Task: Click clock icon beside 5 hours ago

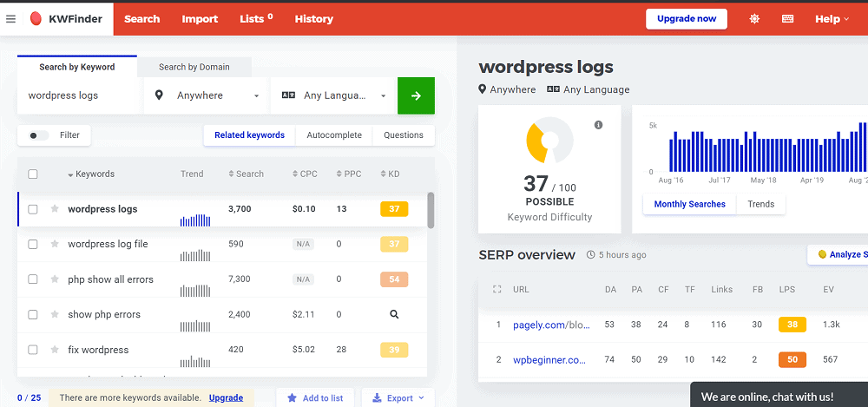Action: point(590,255)
